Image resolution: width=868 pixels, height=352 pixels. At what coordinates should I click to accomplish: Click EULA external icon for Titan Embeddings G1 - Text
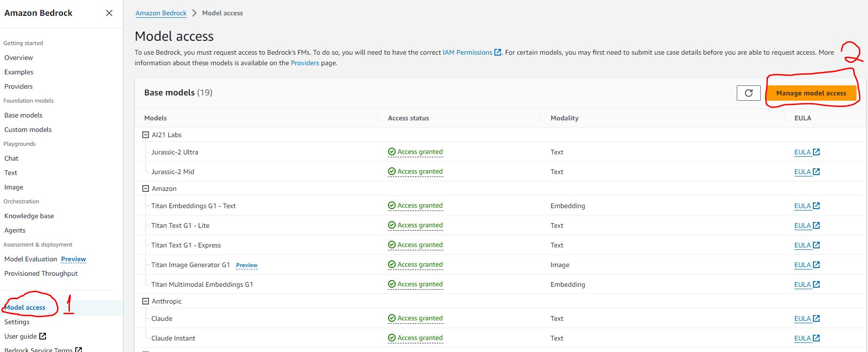pos(816,206)
